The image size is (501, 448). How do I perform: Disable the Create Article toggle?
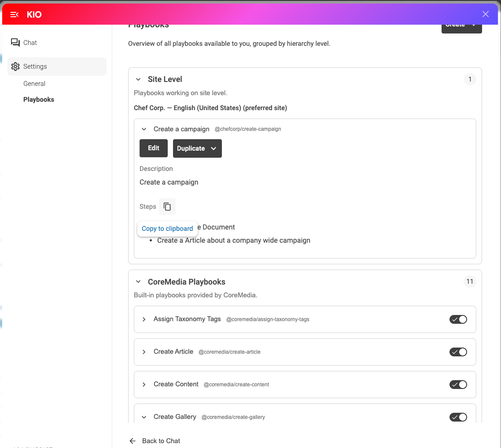(458, 352)
